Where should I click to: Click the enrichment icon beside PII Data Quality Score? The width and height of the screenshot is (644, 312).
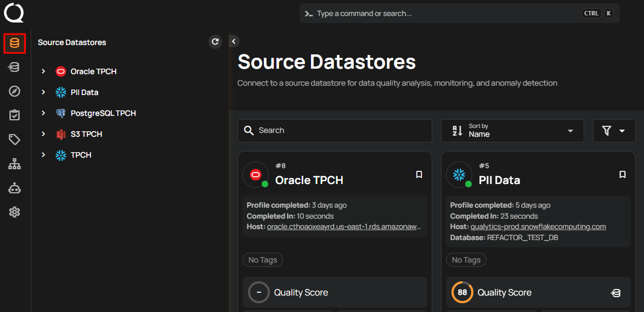click(615, 293)
